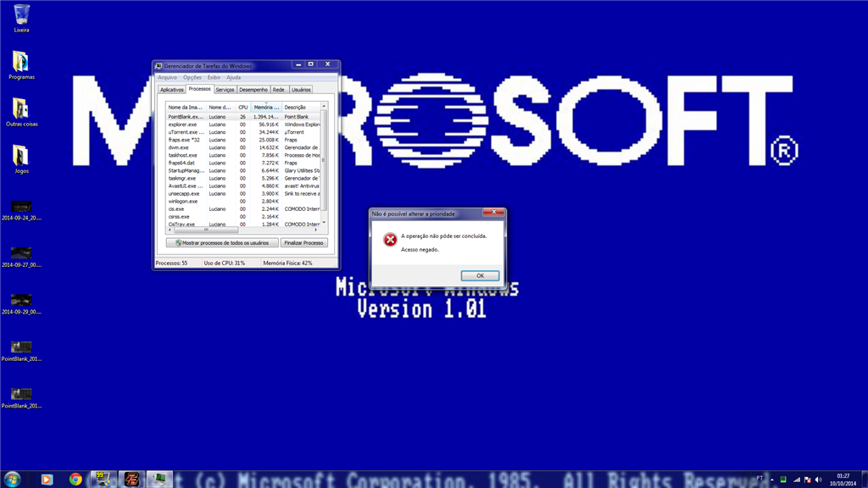The height and width of the screenshot is (488, 868).
Task: Close the priority error dialog with X
Action: click(x=494, y=212)
